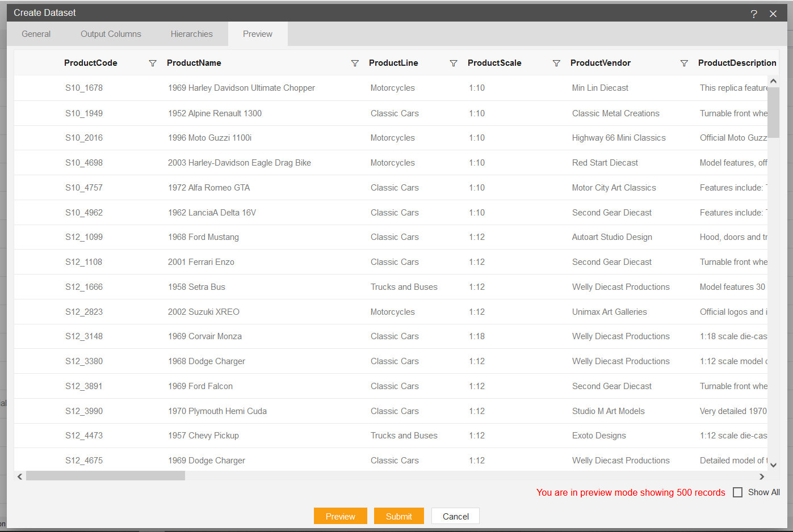Open the ProductLine column filter
793x532 pixels.
click(454, 63)
